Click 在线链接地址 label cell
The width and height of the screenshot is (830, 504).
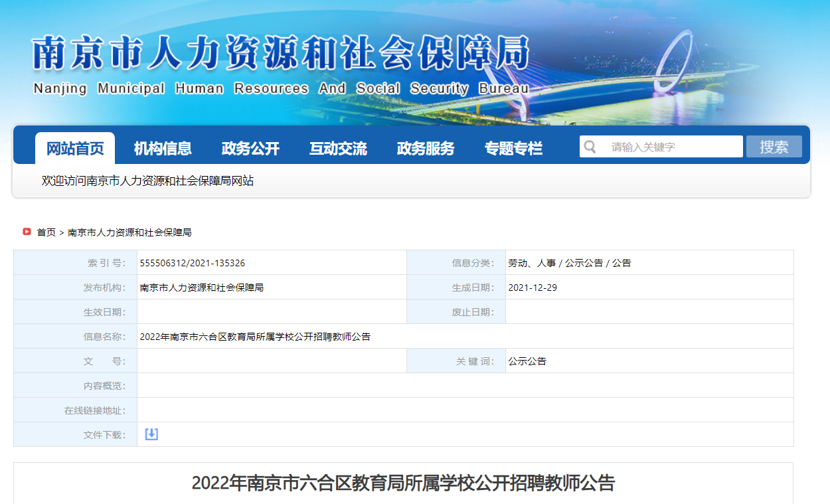[76, 410]
